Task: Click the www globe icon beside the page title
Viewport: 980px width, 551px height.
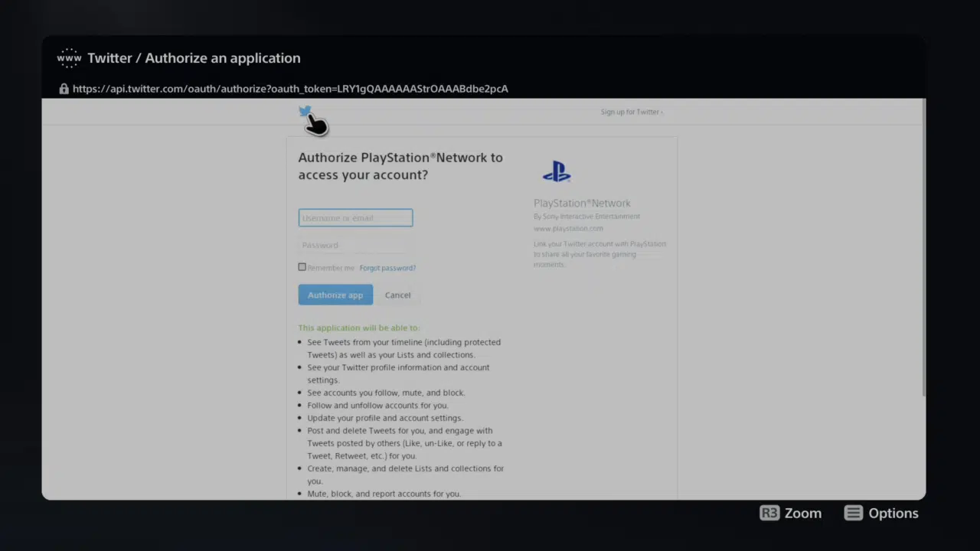Action: coord(69,57)
